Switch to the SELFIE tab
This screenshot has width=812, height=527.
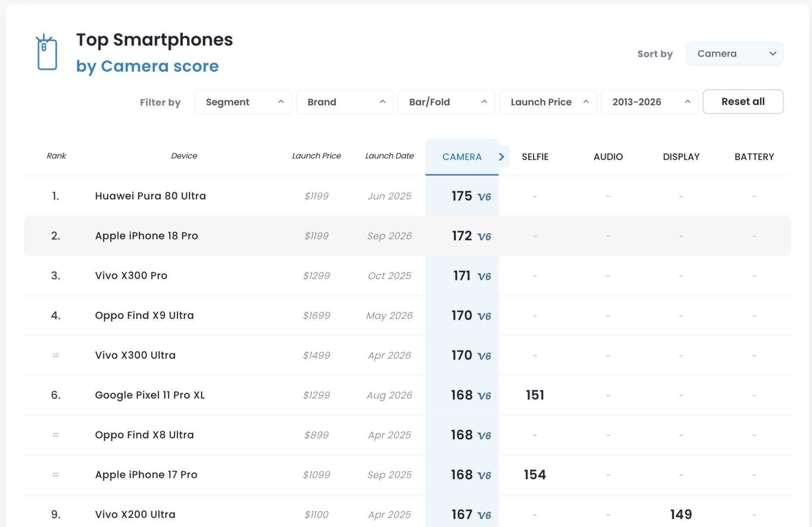[535, 157]
